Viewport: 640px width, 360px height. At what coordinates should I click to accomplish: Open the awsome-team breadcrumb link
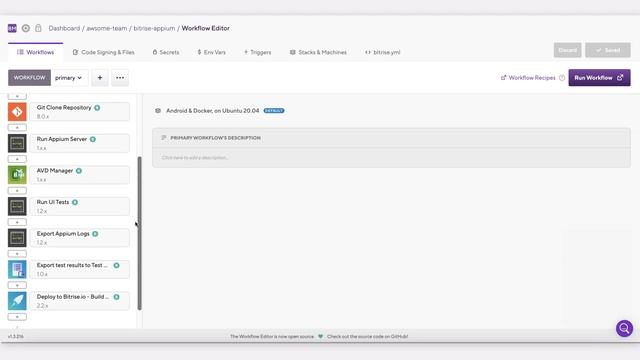tap(107, 28)
